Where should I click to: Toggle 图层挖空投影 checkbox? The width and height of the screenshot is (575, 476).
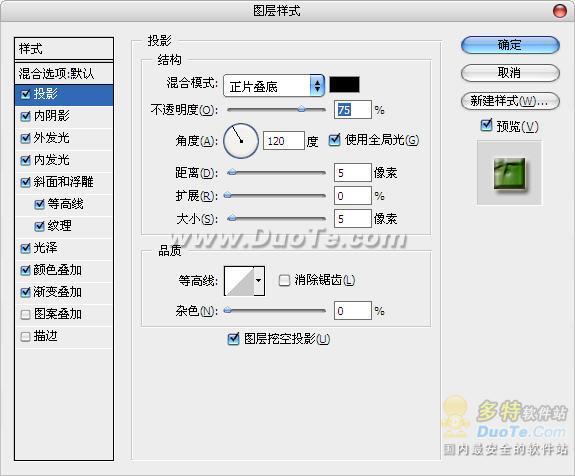click(x=233, y=339)
